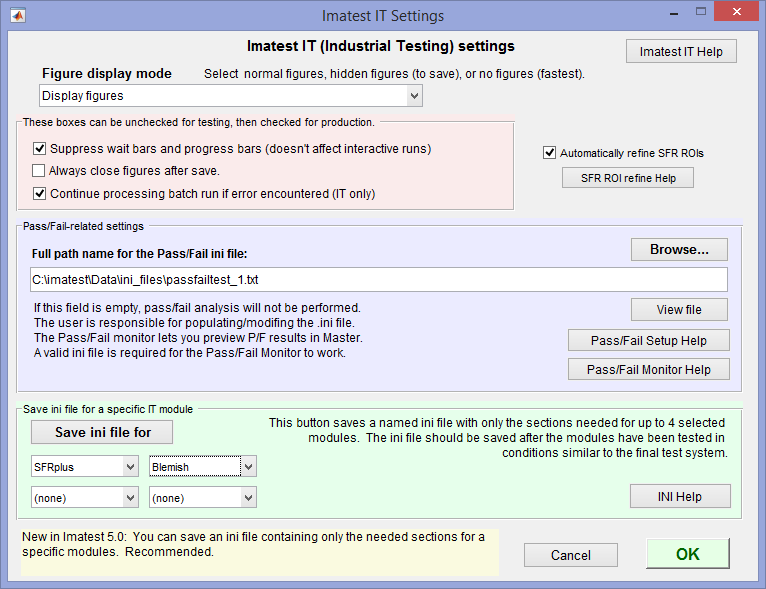Open the Blemish module dropdown
The image size is (766, 589).
click(203, 467)
